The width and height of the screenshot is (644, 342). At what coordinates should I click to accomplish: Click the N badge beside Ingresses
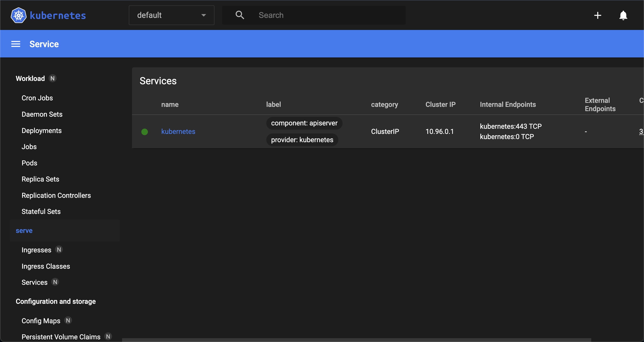click(x=59, y=249)
